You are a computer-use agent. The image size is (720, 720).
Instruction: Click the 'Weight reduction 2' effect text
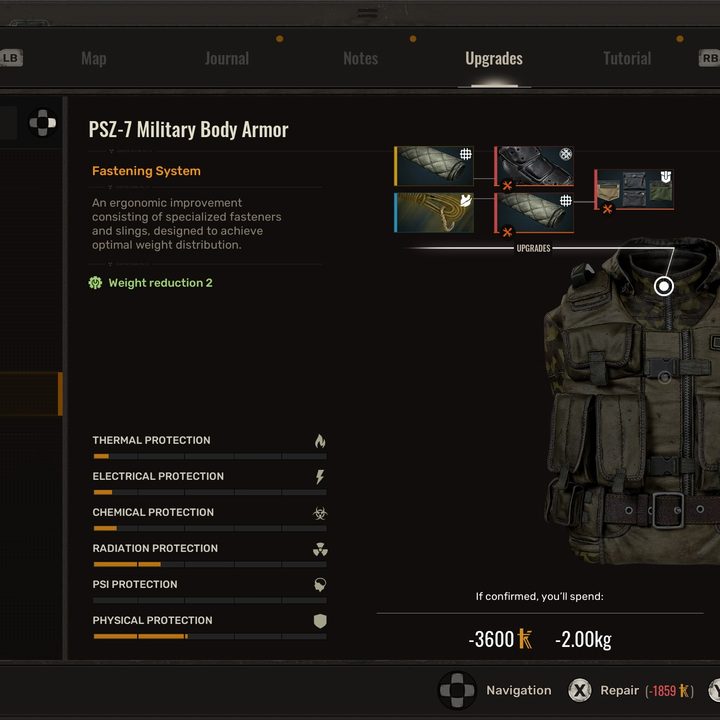point(160,283)
